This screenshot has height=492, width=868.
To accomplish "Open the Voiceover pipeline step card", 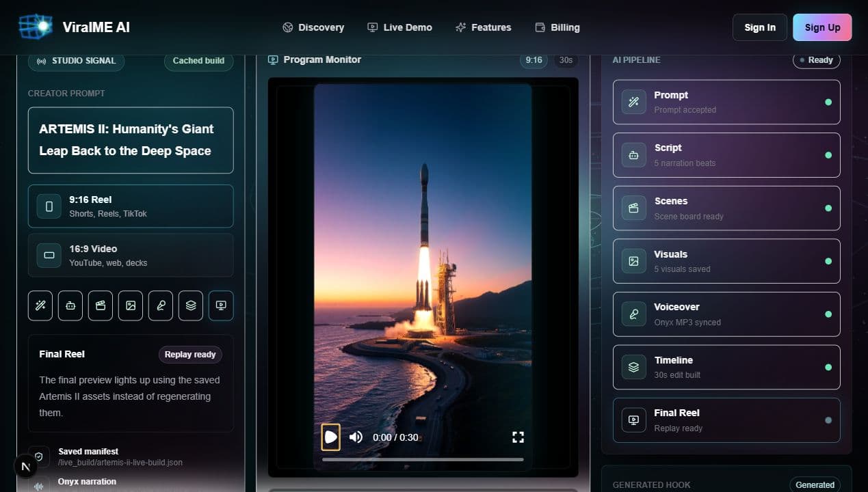I will (x=726, y=314).
